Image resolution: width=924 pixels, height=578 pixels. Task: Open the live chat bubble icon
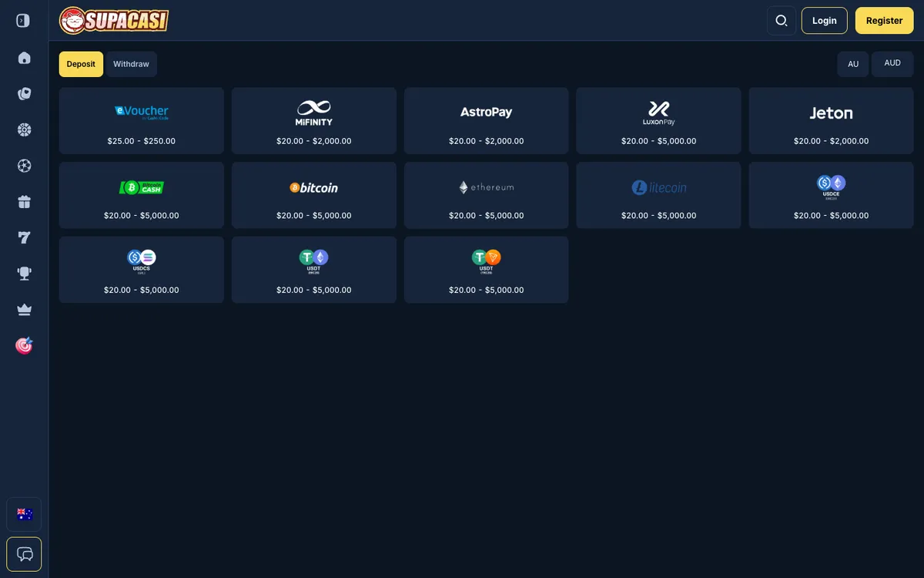point(24,554)
